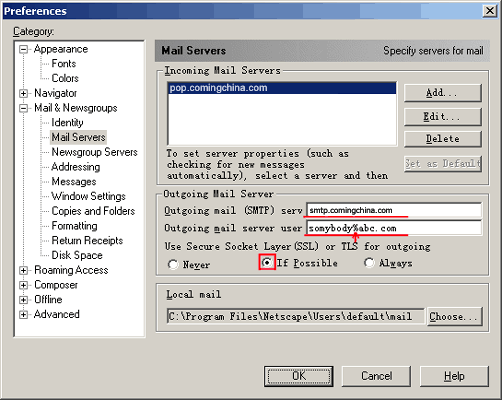Image resolution: width=502 pixels, height=400 pixels.
Task: Add a new incoming mail server
Action: coord(443,93)
